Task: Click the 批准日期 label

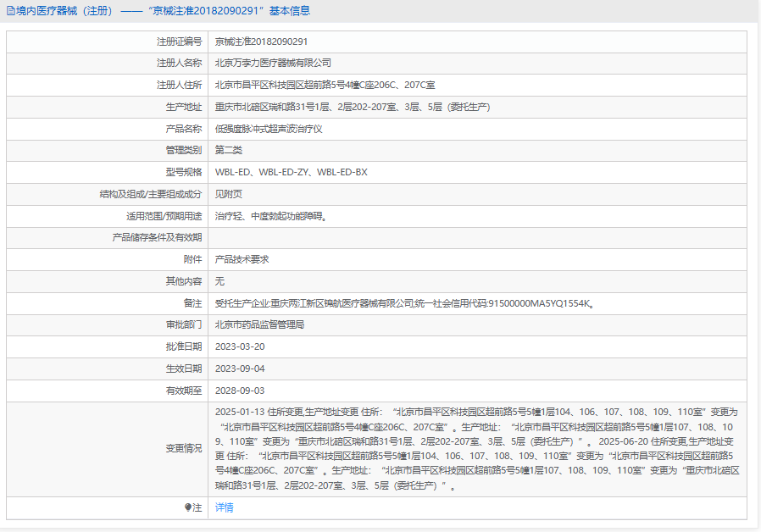Action: point(183,346)
